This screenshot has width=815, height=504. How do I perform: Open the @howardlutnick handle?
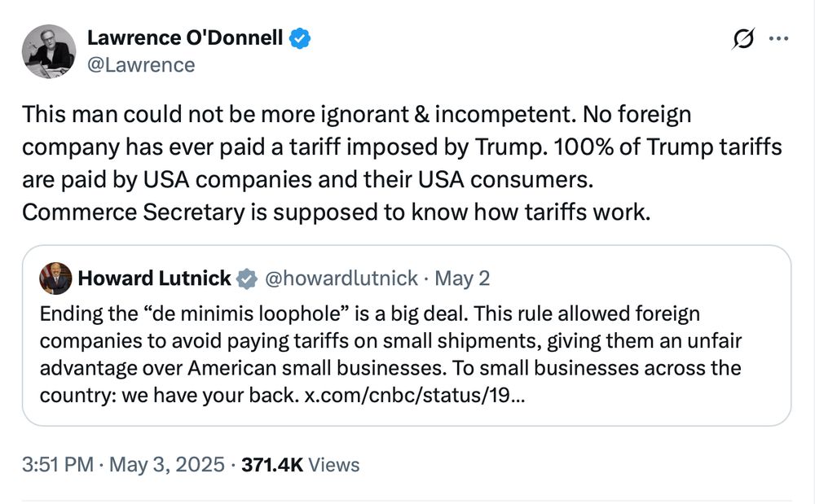coord(341,278)
